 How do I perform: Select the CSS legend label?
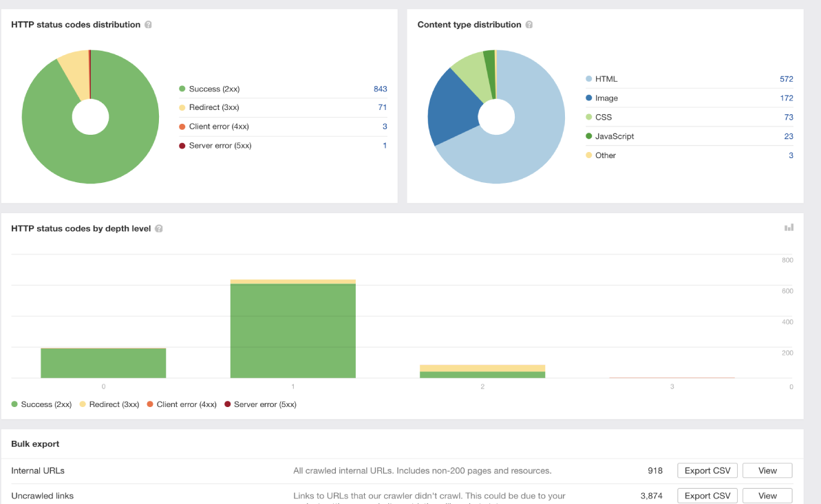click(x=603, y=118)
